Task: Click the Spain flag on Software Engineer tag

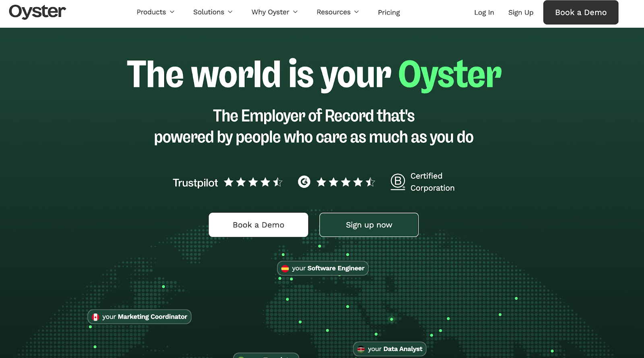Action: point(285,269)
